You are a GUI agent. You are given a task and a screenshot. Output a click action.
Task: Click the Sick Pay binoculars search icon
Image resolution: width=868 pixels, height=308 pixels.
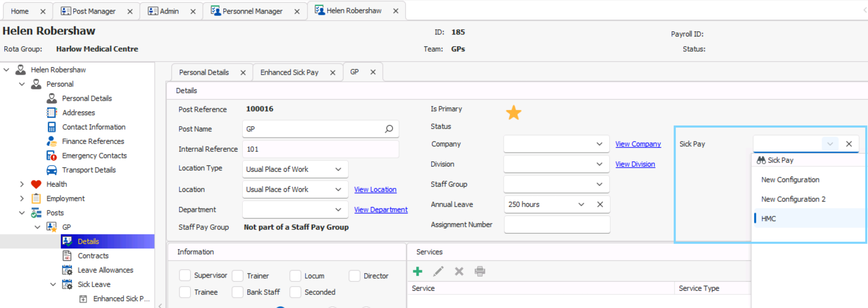761,160
